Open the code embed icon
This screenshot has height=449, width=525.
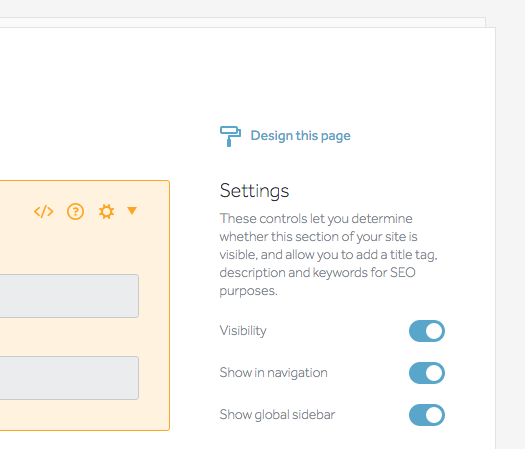pos(44,212)
